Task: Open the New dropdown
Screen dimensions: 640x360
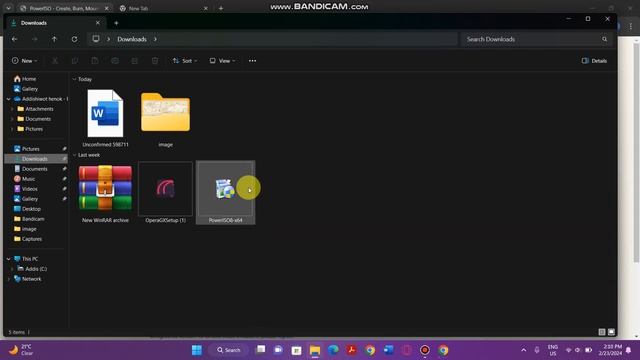Action: pyautogui.click(x=24, y=61)
